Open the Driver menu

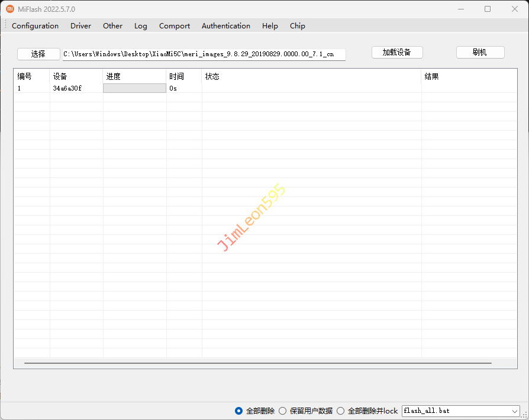[x=80, y=26]
